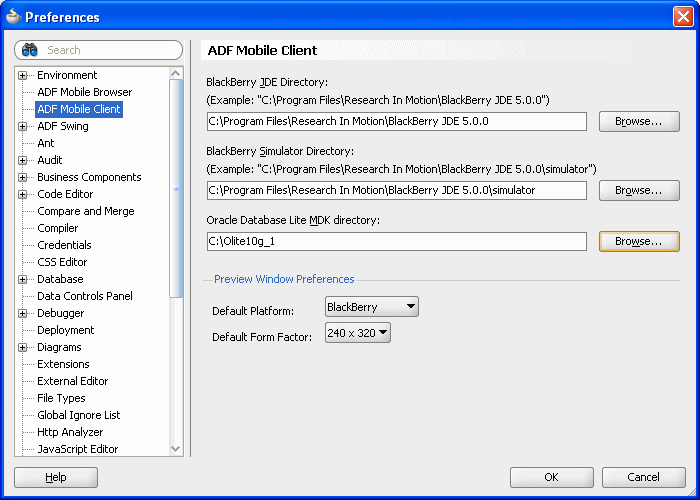Click the BlackBerry JDE Directory field
Screen dimensions: 700x500
click(396, 121)
